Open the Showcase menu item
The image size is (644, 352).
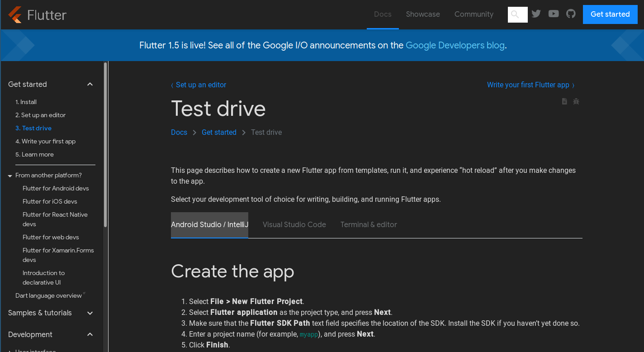tap(423, 14)
